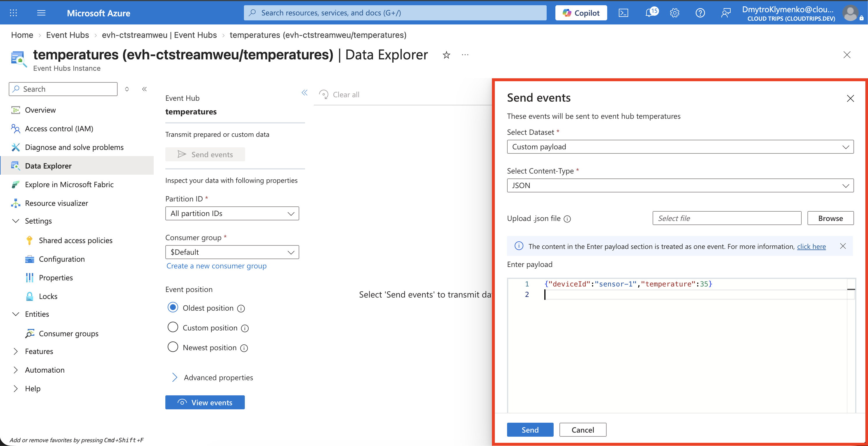The width and height of the screenshot is (868, 446).
Task: Click the Custom position info icon
Action: tap(245, 328)
